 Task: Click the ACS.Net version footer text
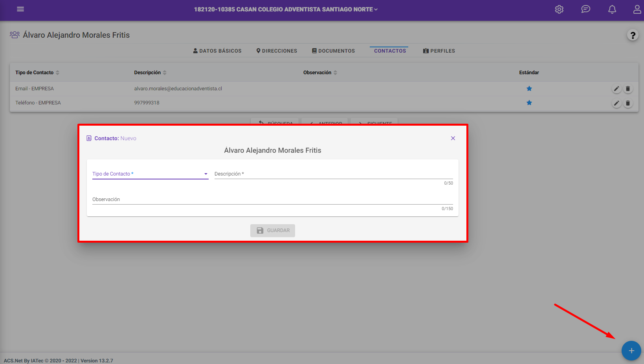coord(59,360)
